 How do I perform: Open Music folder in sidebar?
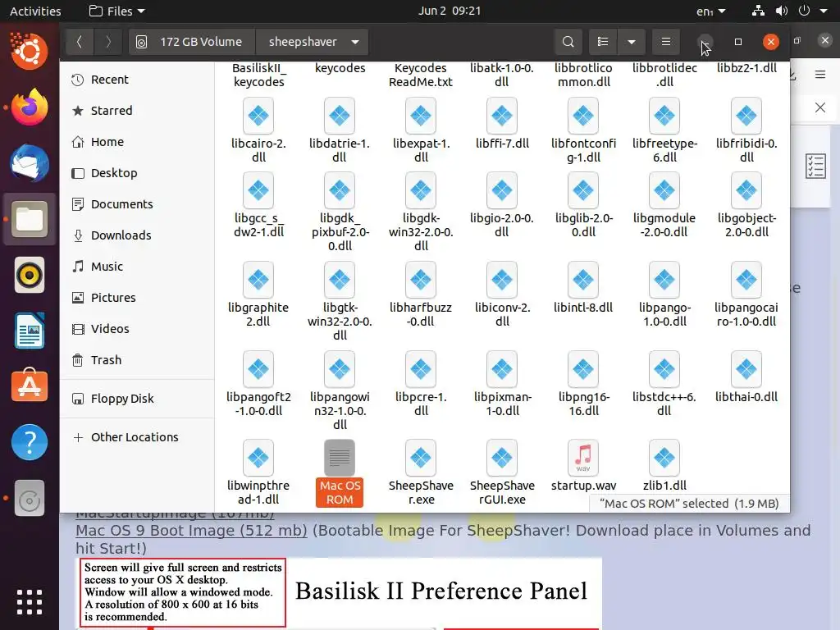[137, 267]
